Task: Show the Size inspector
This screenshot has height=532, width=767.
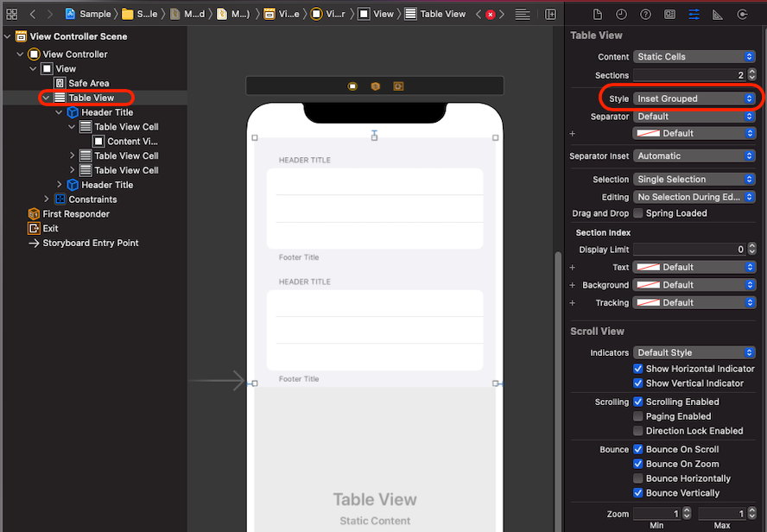Action: pos(718,14)
